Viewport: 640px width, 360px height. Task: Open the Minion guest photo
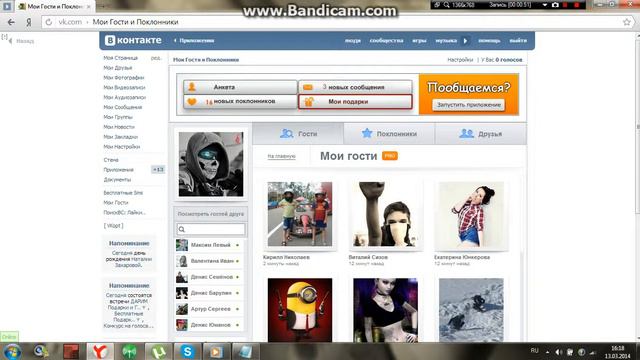(x=300, y=310)
